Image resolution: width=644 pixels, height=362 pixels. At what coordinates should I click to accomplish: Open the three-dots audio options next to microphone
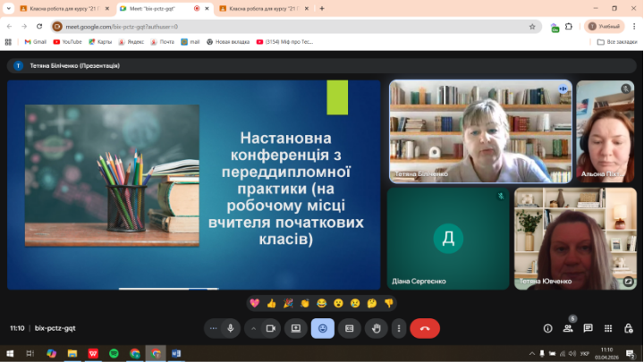(x=213, y=328)
